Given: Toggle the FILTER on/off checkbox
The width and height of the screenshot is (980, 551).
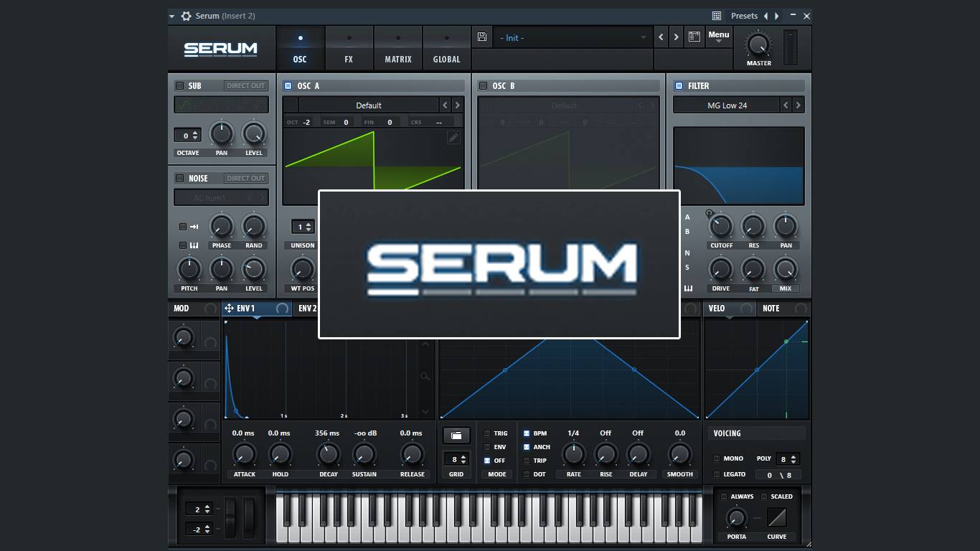Looking at the screenshot, I should [x=679, y=85].
